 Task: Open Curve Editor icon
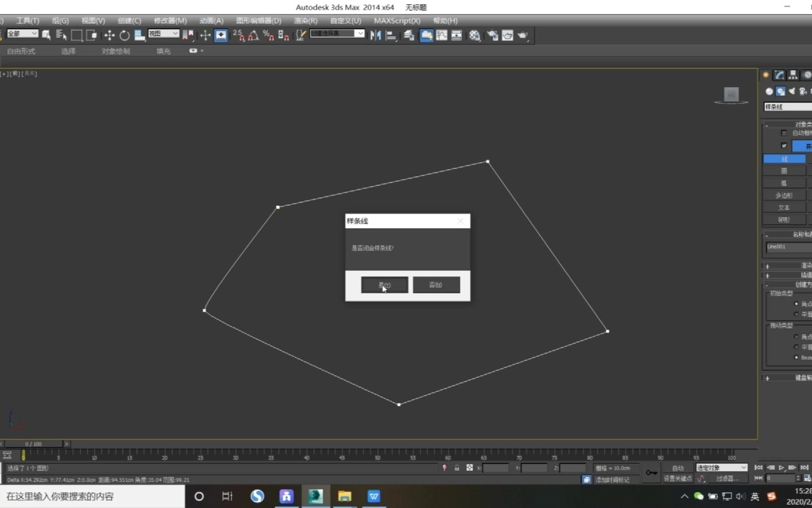pyautogui.click(x=442, y=35)
